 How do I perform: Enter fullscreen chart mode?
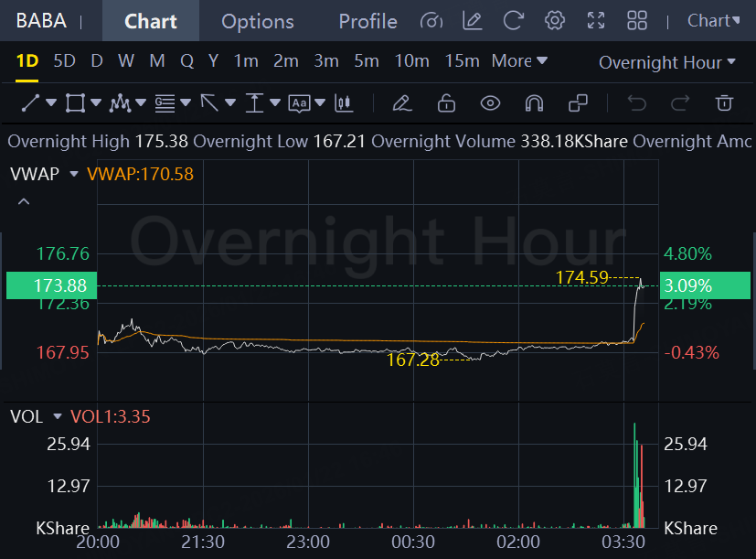pyautogui.click(x=596, y=20)
